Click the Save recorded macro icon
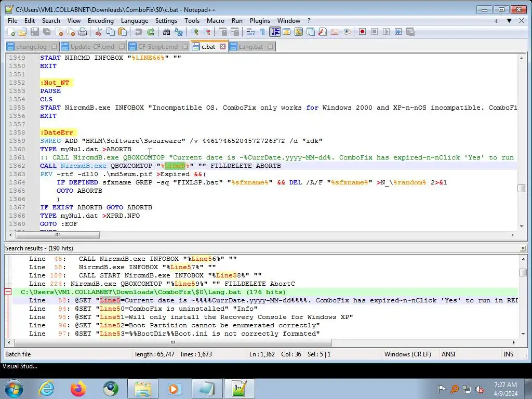Image resolution: width=532 pixels, height=399 pixels. pos(410,32)
